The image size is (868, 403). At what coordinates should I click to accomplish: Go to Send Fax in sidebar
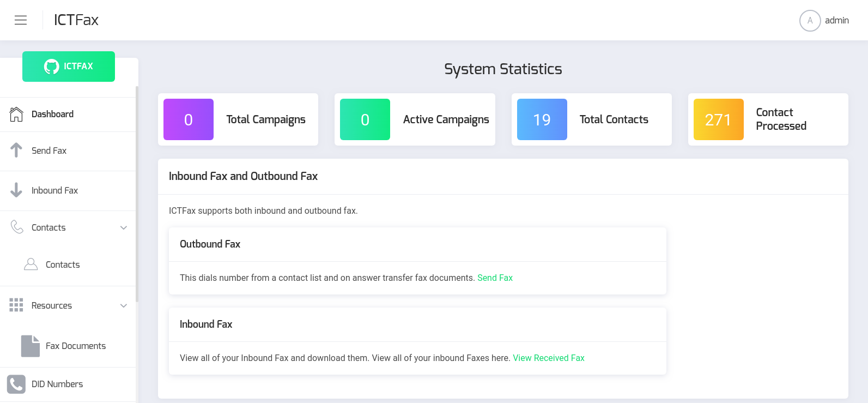(x=68, y=151)
